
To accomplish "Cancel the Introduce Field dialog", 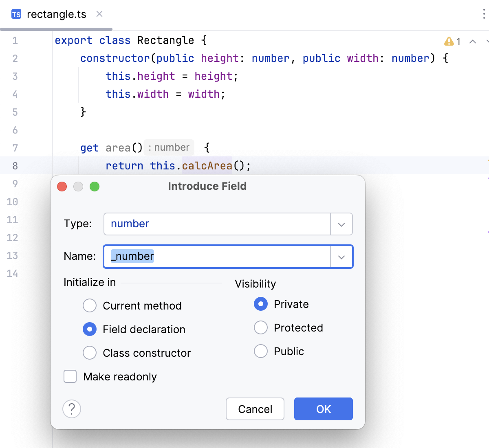I will [x=255, y=409].
